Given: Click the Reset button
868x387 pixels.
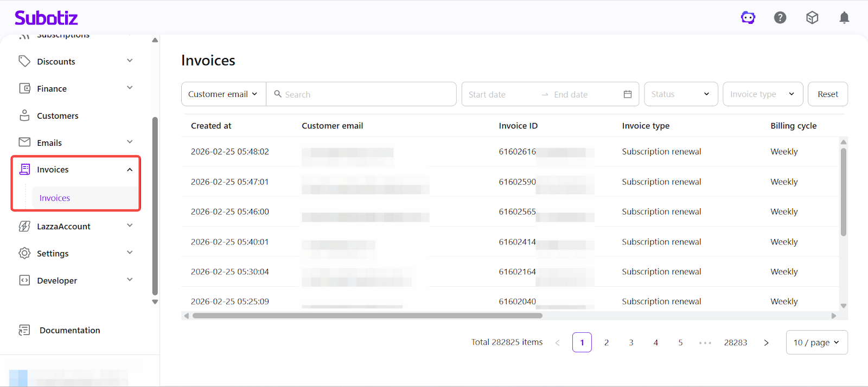Looking at the screenshot, I should pos(827,94).
